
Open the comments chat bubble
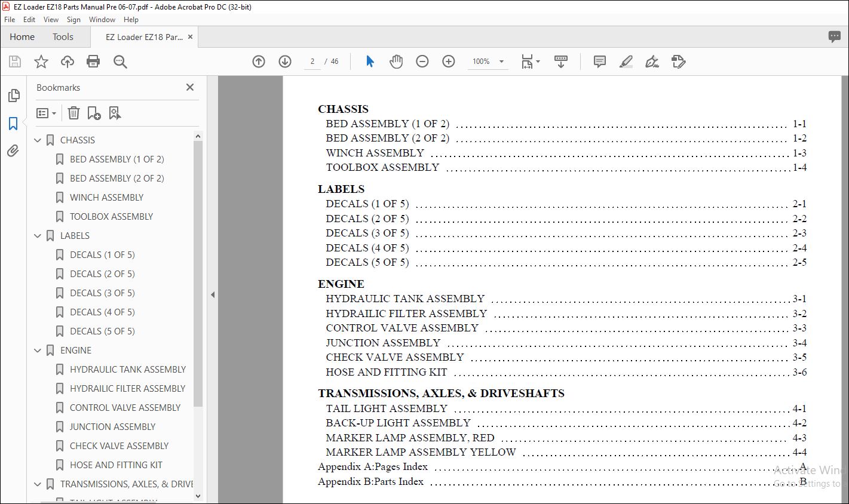(x=835, y=37)
